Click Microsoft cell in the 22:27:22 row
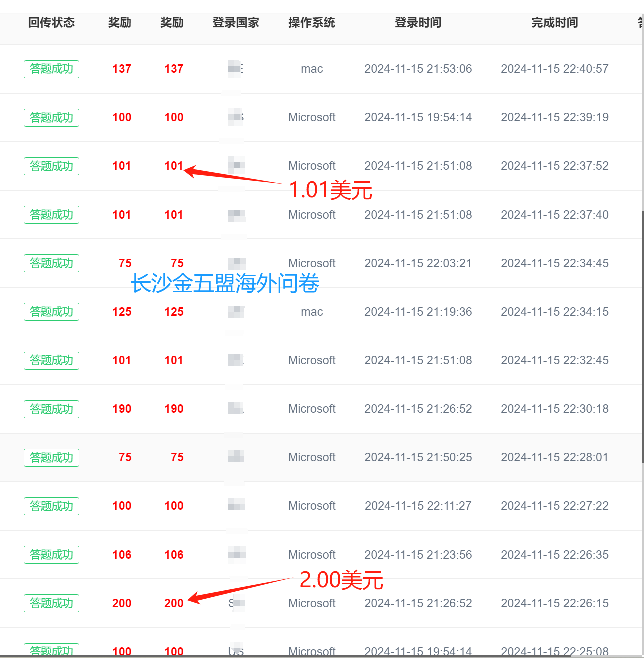The width and height of the screenshot is (644, 658). (312, 506)
